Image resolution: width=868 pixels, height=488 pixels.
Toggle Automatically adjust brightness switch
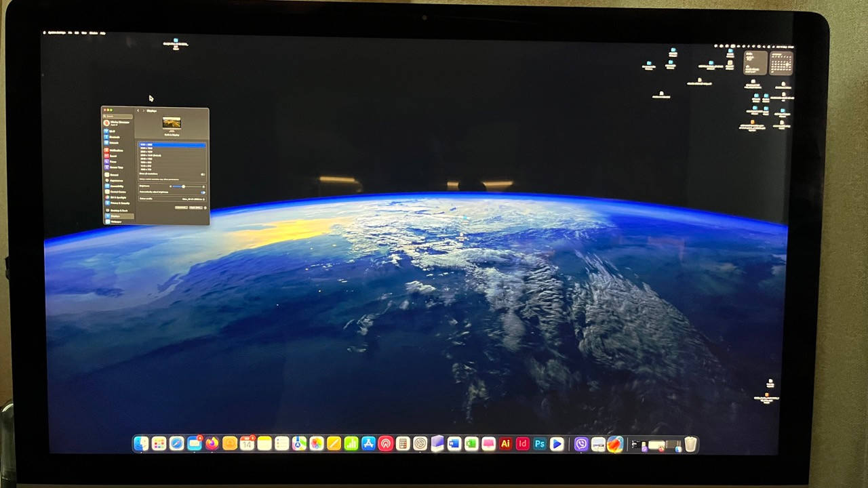coord(203,192)
